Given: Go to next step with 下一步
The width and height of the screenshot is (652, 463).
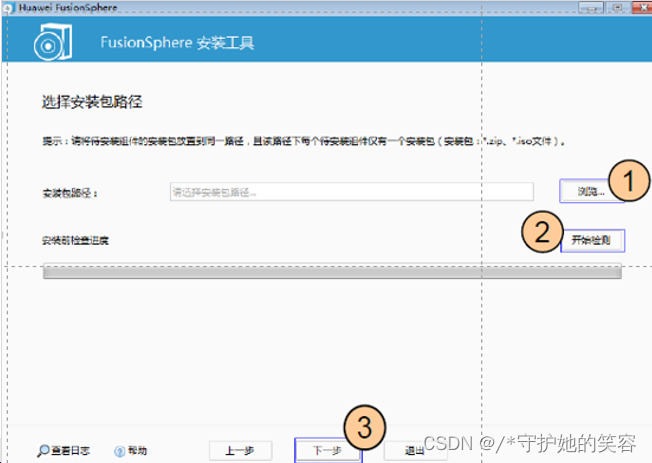Looking at the screenshot, I should [x=328, y=450].
